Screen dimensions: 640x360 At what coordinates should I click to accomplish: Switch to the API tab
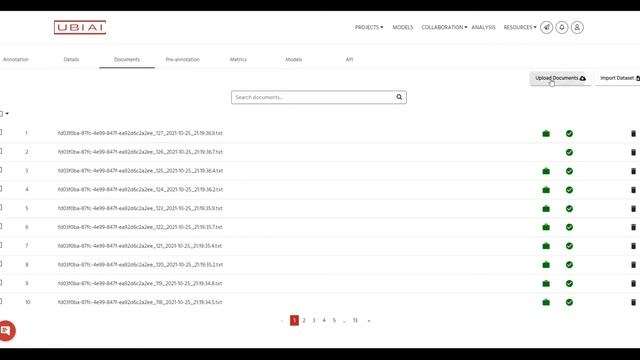click(349, 59)
